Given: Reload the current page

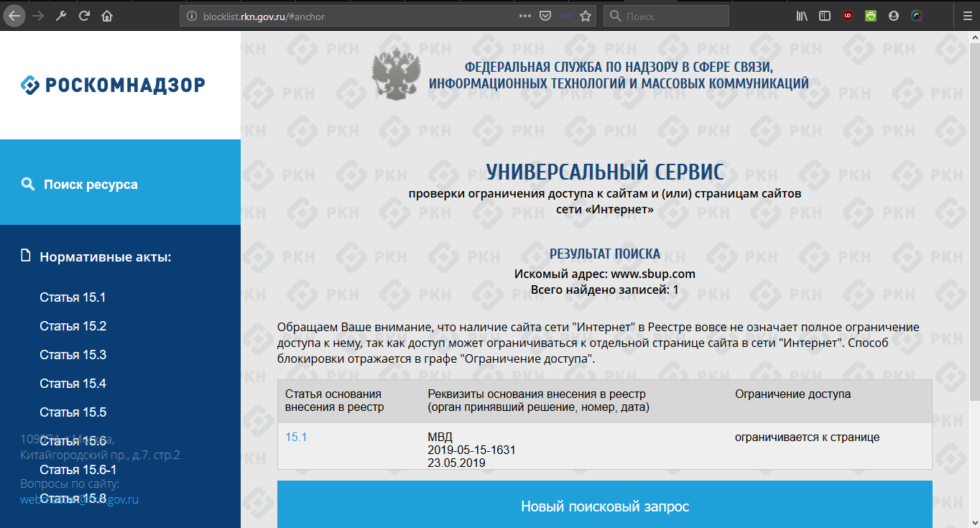Looking at the screenshot, I should click(x=84, y=16).
